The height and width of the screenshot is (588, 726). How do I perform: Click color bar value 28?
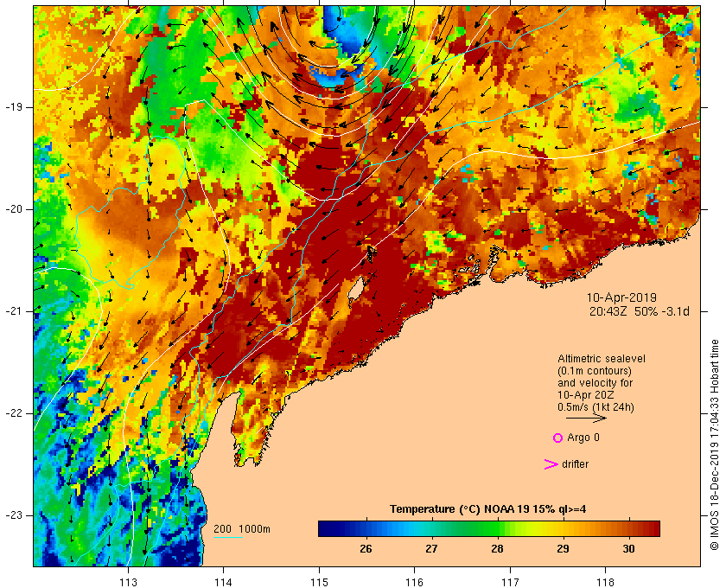497,549
